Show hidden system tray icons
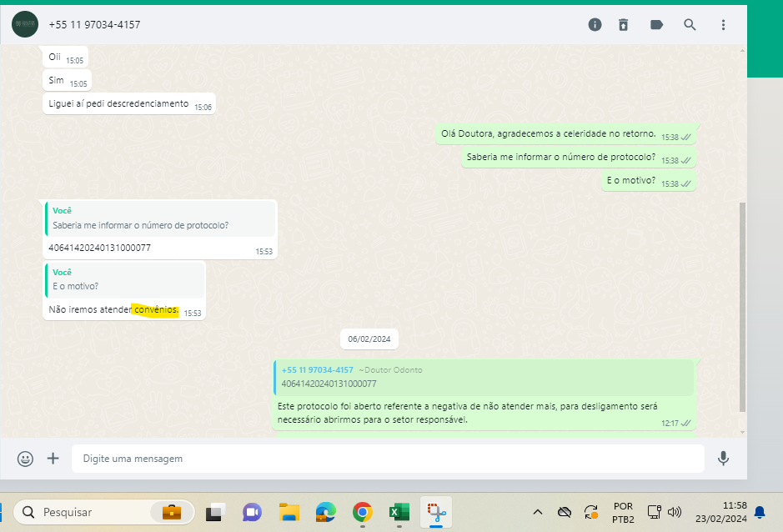Image resolution: width=783 pixels, height=532 pixels. pos(538,511)
